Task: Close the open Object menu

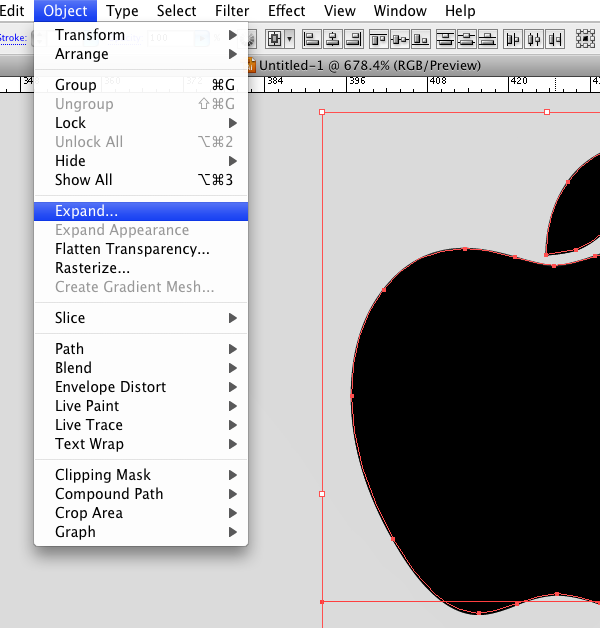Action: [65, 11]
